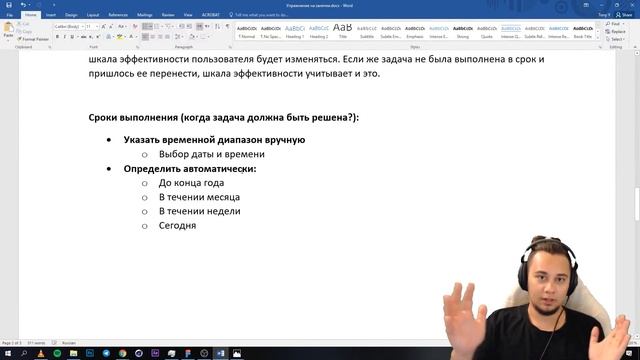Sort the selected paragraphs
The height and width of the screenshot is (360, 640).
click(x=218, y=27)
